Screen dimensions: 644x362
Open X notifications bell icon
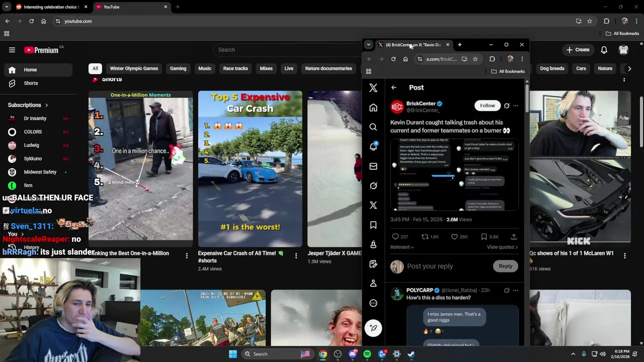373,146
